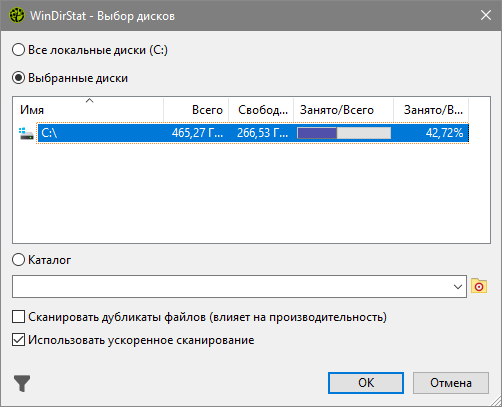Screen dimensions: 502x407
Task: Click the filter funnel icon
Action: point(22,383)
